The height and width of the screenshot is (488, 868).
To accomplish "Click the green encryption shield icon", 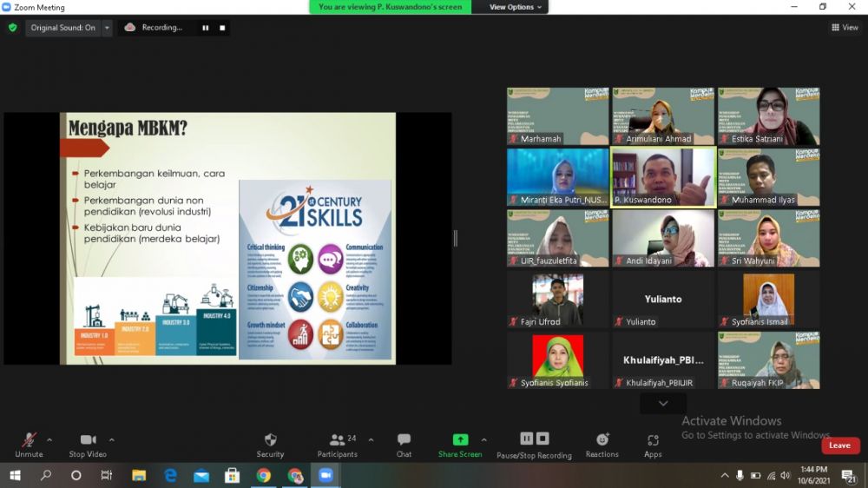I will (12, 28).
